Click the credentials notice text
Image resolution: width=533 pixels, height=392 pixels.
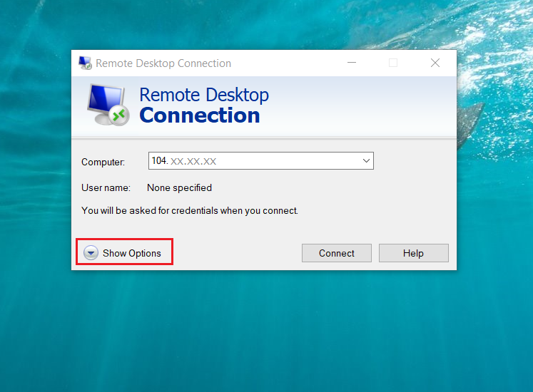click(190, 210)
